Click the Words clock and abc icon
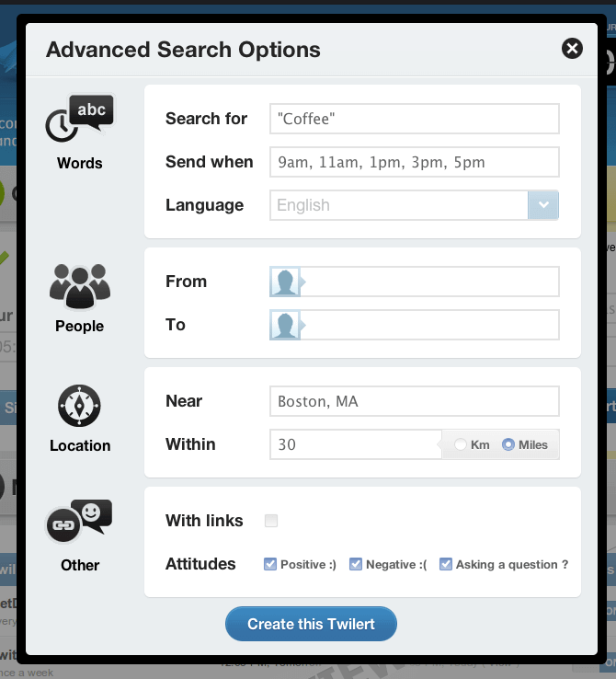 click(80, 120)
